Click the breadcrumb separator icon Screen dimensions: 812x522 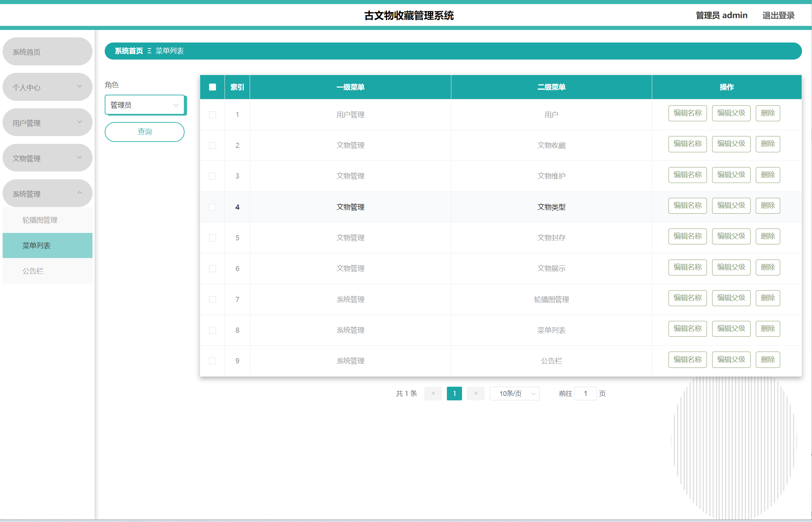[x=149, y=51]
